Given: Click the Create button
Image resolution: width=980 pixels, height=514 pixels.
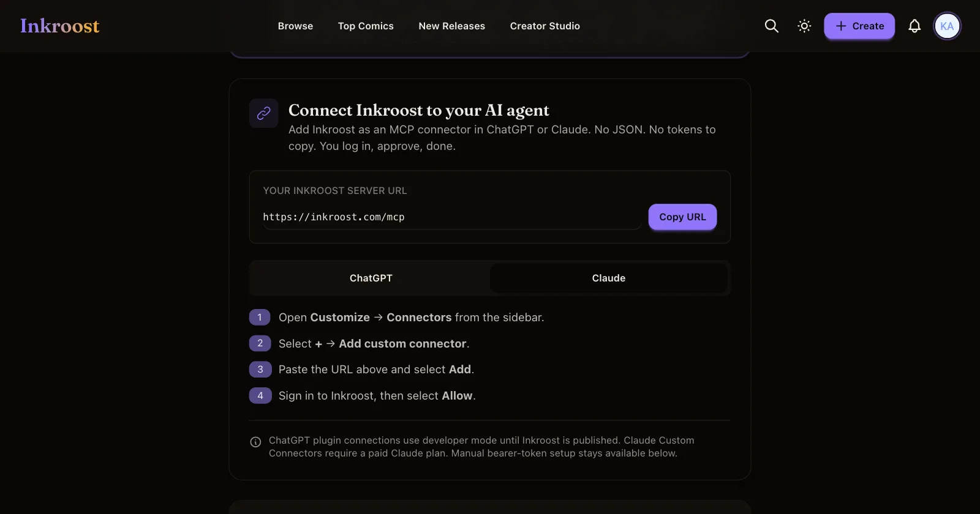Looking at the screenshot, I should pyautogui.click(x=859, y=26).
